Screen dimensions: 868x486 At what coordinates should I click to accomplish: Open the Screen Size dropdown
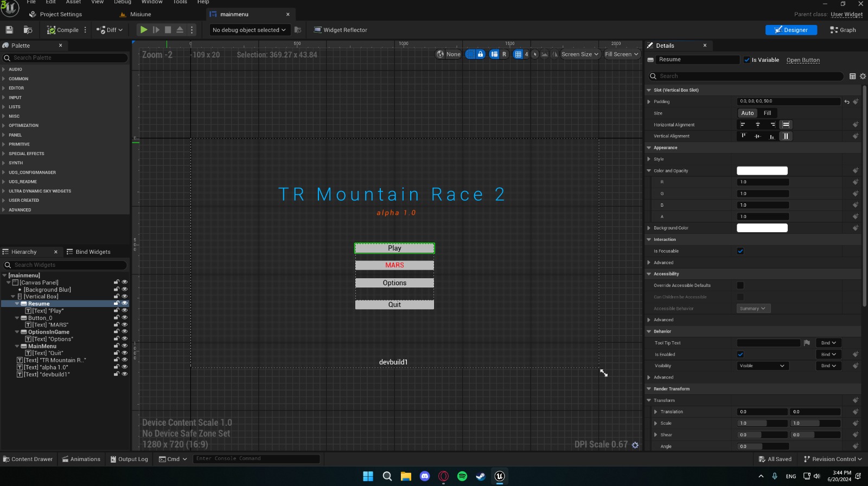(579, 54)
